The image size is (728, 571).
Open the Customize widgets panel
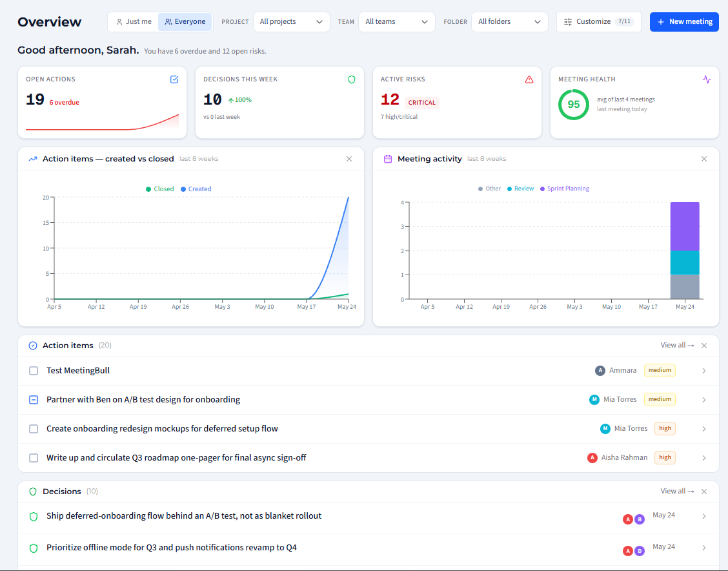[x=598, y=22]
